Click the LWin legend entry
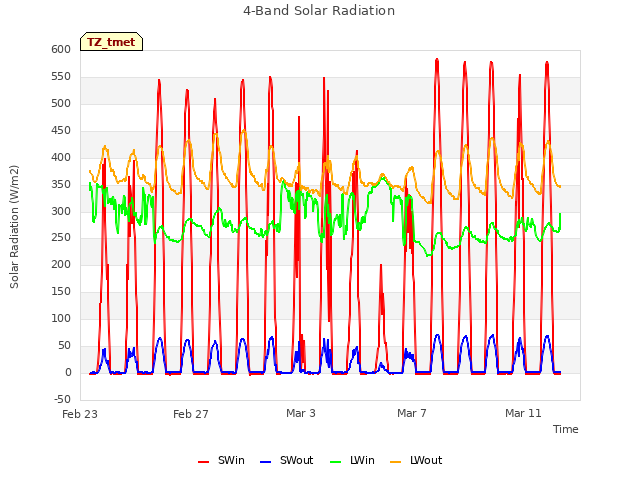This screenshot has height=480, width=640. 352,461
